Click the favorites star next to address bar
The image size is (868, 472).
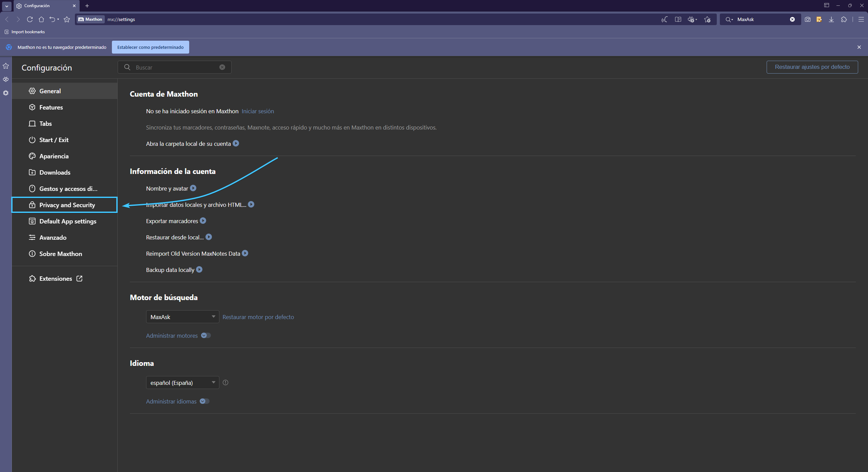tap(67, 19)
